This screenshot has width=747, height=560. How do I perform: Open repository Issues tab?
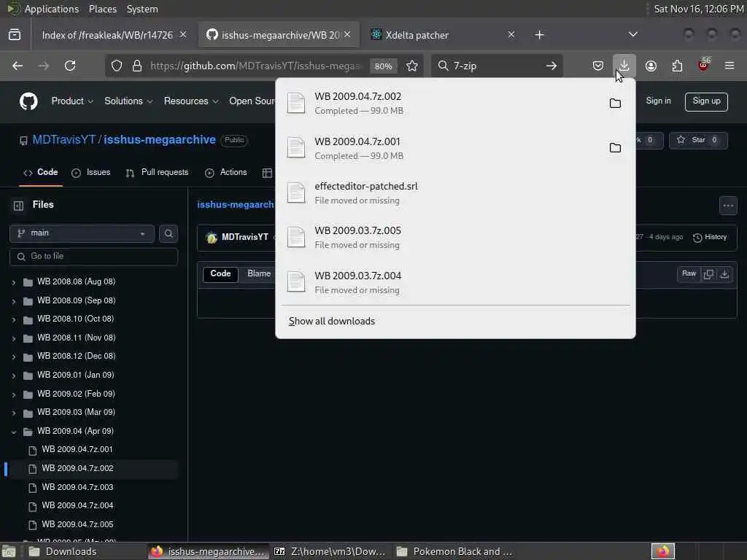click(x=91, y=172)
